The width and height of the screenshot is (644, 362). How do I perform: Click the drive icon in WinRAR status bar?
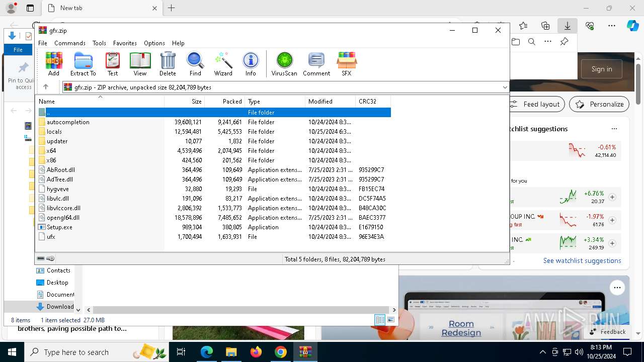[41, 259]
